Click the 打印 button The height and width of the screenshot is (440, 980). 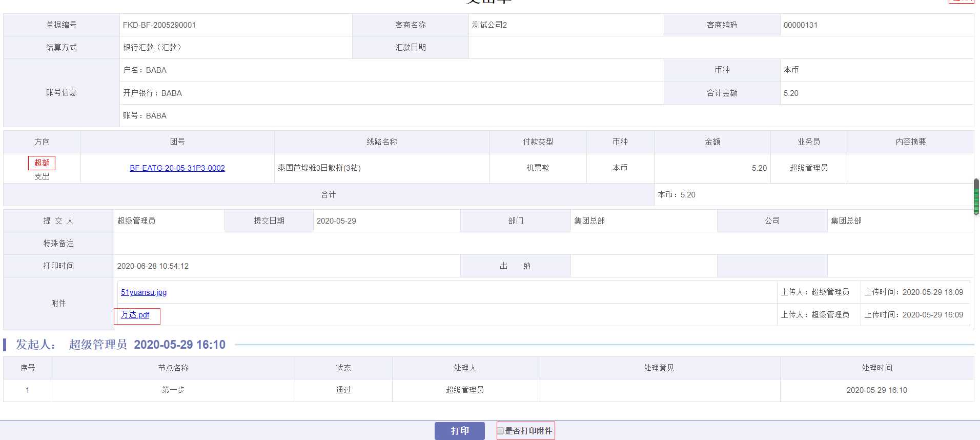coord(459,431)
